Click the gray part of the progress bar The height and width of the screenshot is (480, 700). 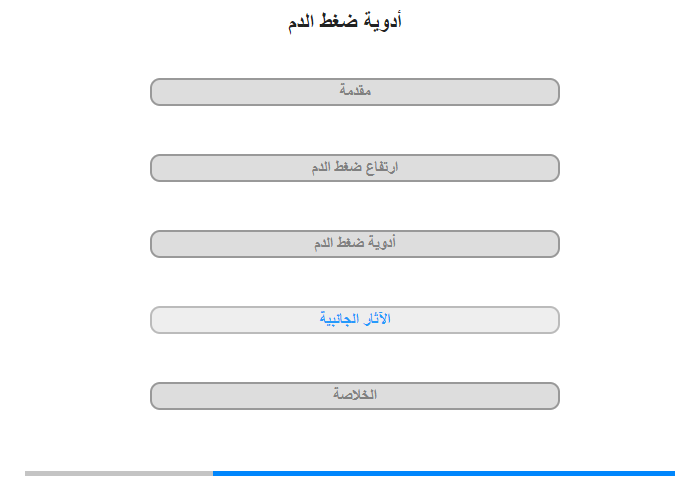pos(118,473)
